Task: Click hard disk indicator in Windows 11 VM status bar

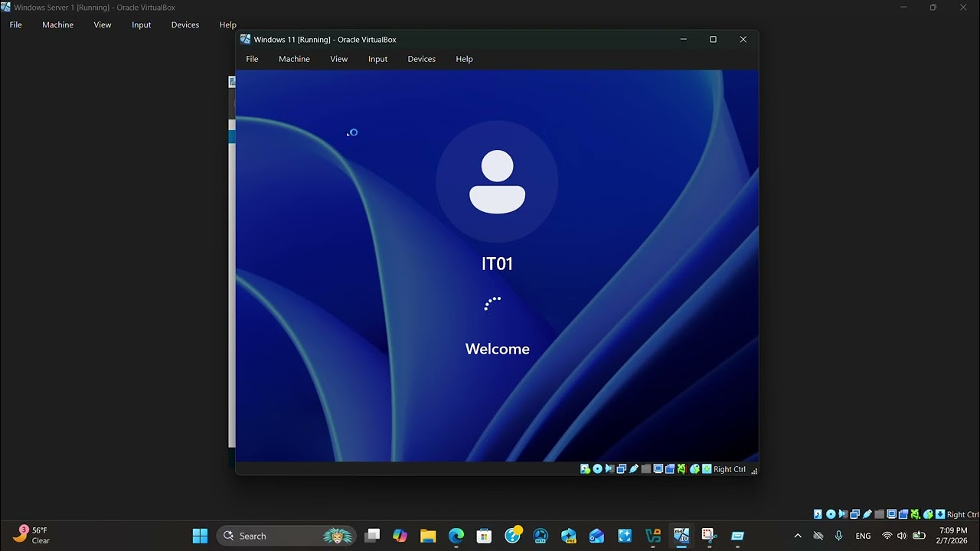Action: [585, 469]
